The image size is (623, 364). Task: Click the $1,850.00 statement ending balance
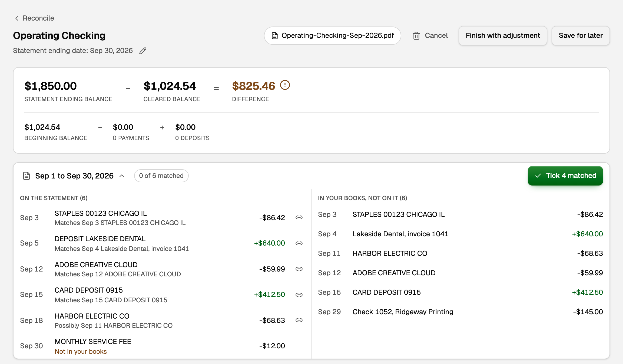(51, 86)
